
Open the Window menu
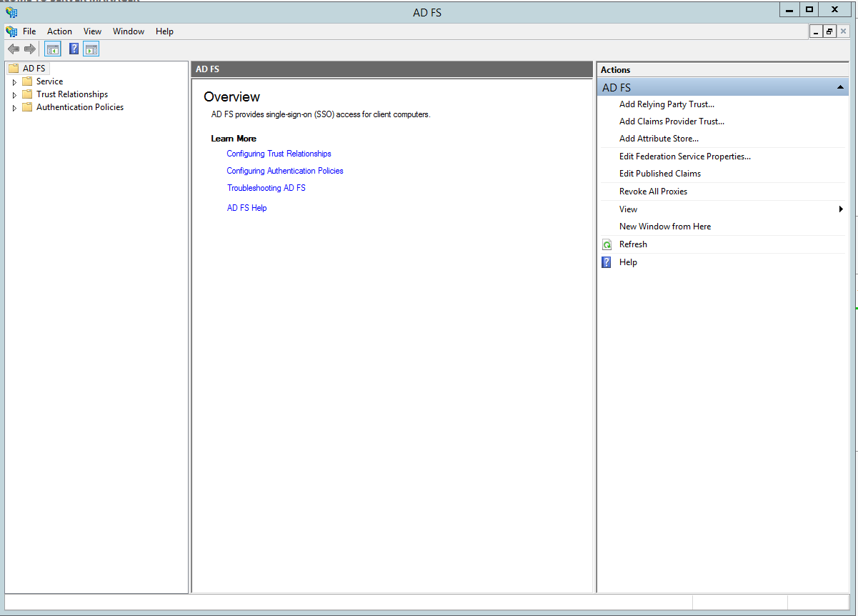129,31
